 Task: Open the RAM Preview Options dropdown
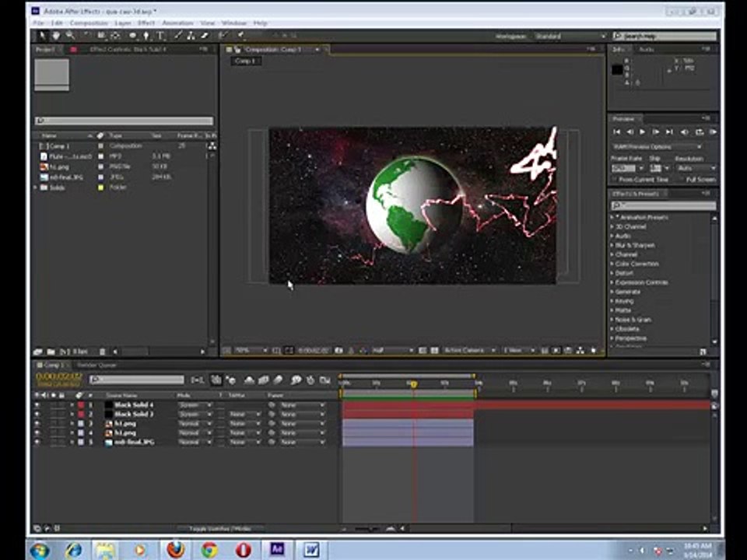657,147
